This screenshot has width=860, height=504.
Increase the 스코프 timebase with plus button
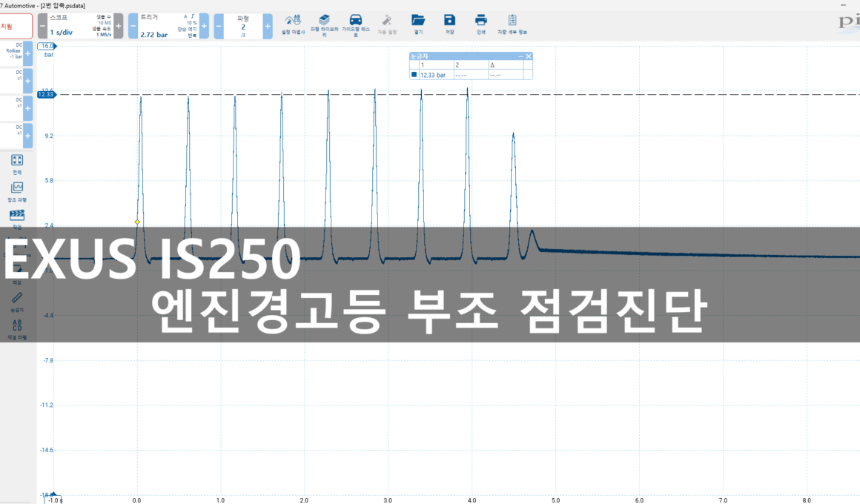pos(118,26)
